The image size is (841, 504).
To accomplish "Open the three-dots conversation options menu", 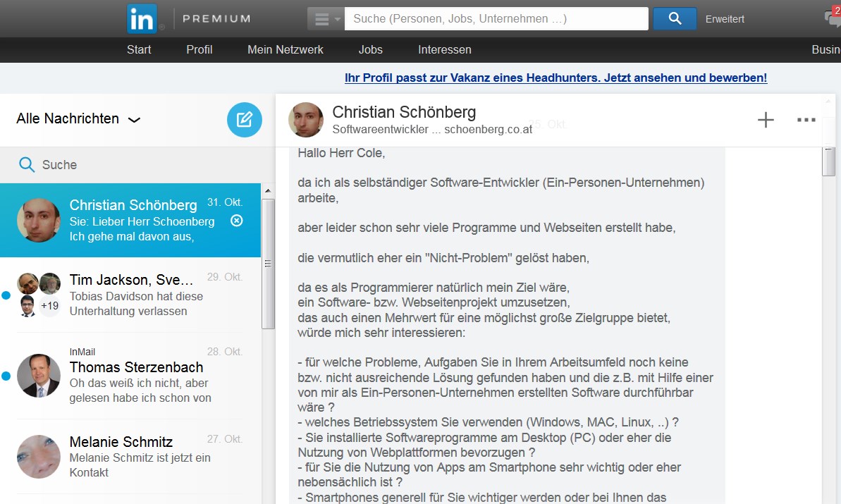I will click(x=806, y=120).
